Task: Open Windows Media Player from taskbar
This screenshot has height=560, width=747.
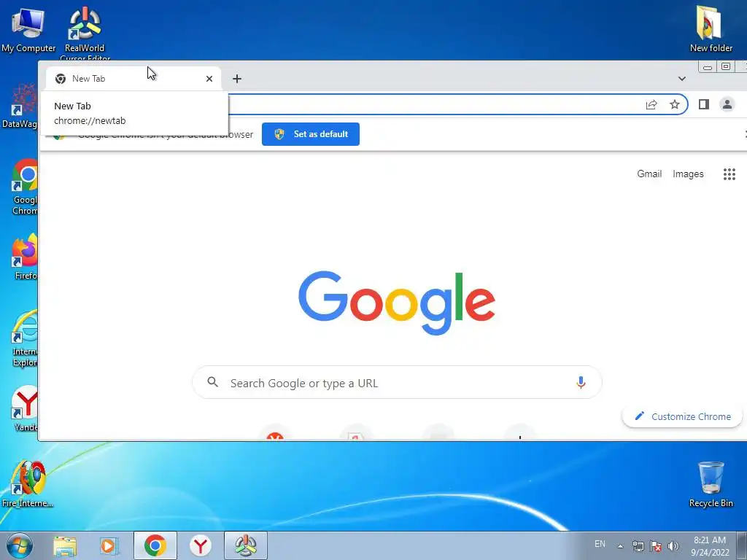Action: coord(109,546)
